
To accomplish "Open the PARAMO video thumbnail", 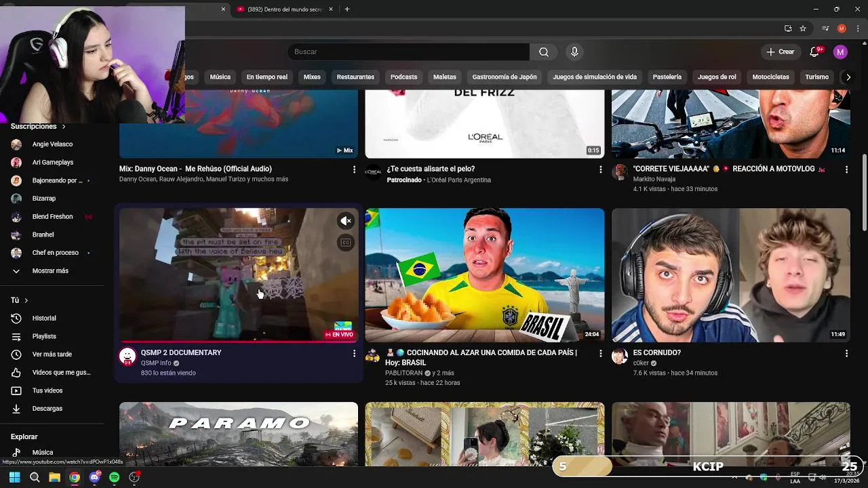I will coord(239,434).
